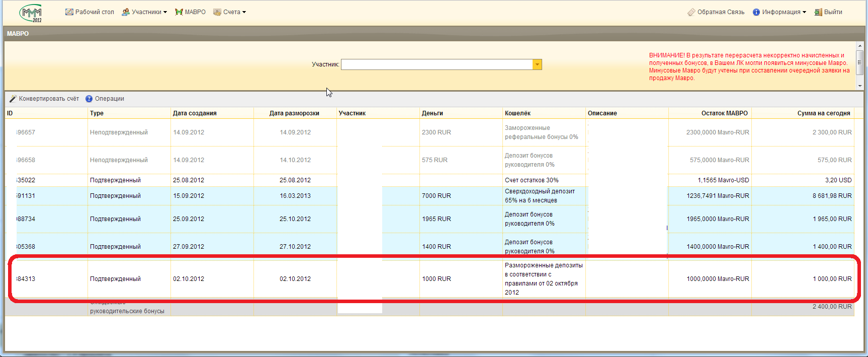
Task: Sort by the ID column header
Action: pos(46,113)
